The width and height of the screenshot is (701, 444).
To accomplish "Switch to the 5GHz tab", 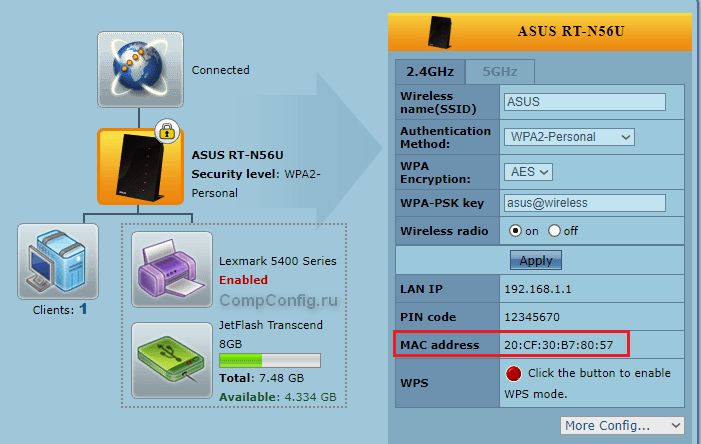I will coord(500,72).
